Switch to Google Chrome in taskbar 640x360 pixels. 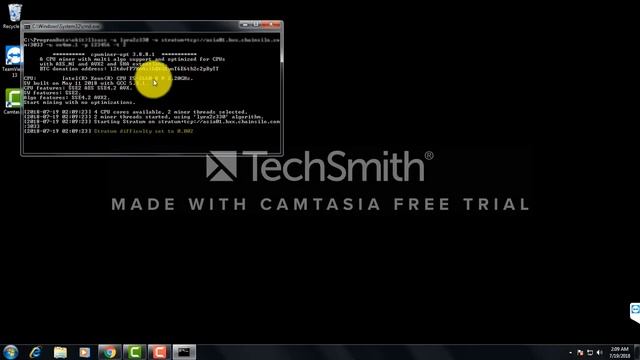[x=109, y=352]
